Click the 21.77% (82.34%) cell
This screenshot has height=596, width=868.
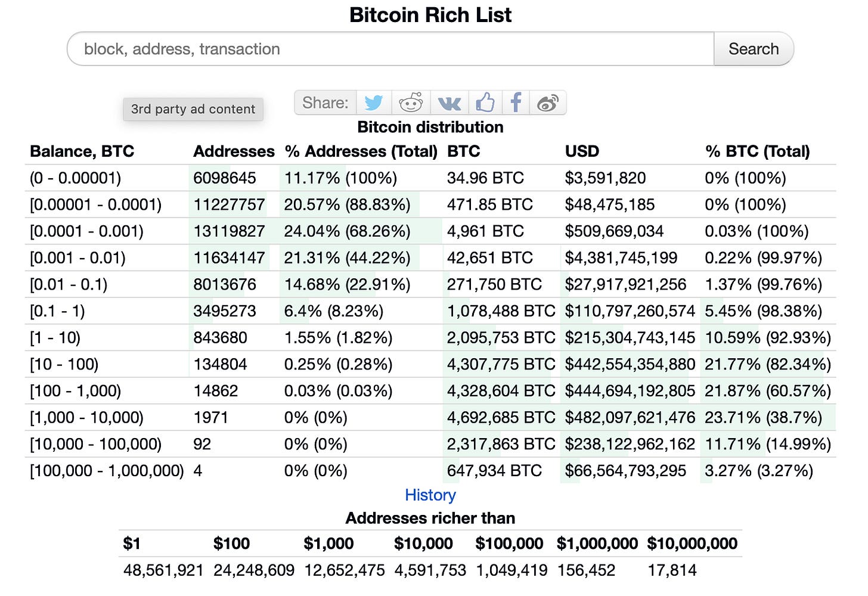tap(768, 364)
